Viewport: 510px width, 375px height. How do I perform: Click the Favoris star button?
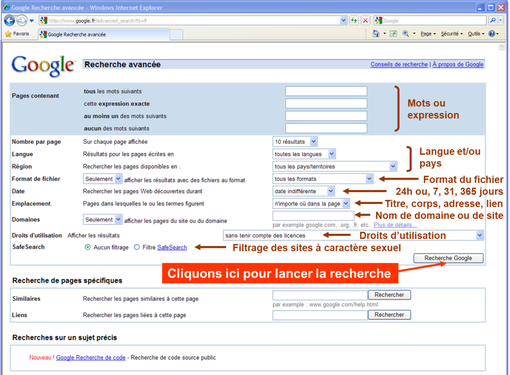pyautogui.click(x=17, y=34)
